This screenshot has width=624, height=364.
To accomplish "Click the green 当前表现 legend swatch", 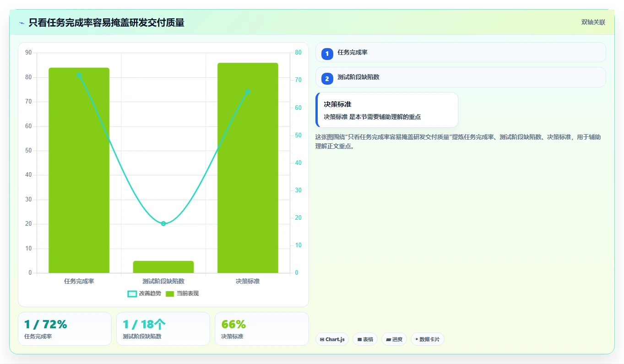I will click(x=170, y=294).
